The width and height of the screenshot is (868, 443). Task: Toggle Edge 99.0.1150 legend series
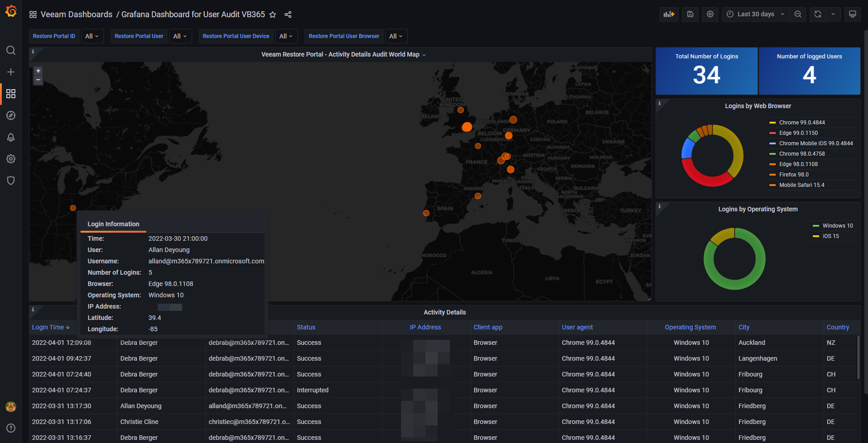tap(798, 133)
